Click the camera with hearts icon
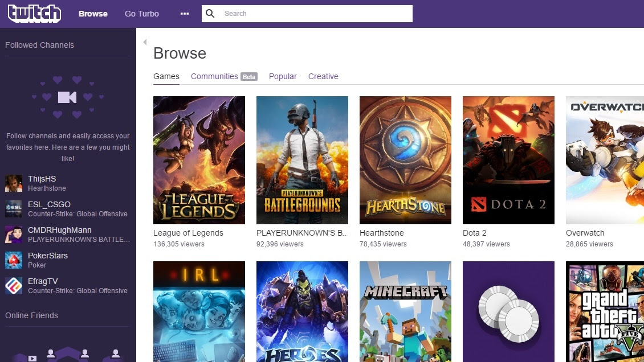644x362 pixels. (x=67, y=97)
